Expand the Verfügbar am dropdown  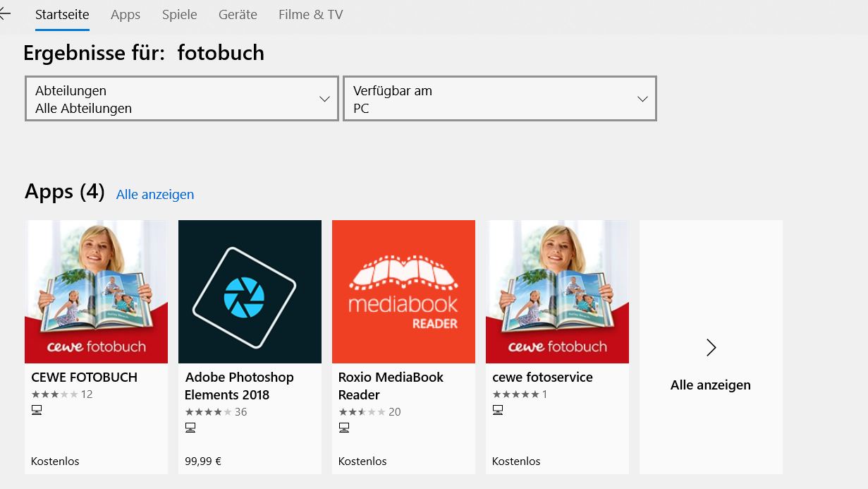click(500, 99)
